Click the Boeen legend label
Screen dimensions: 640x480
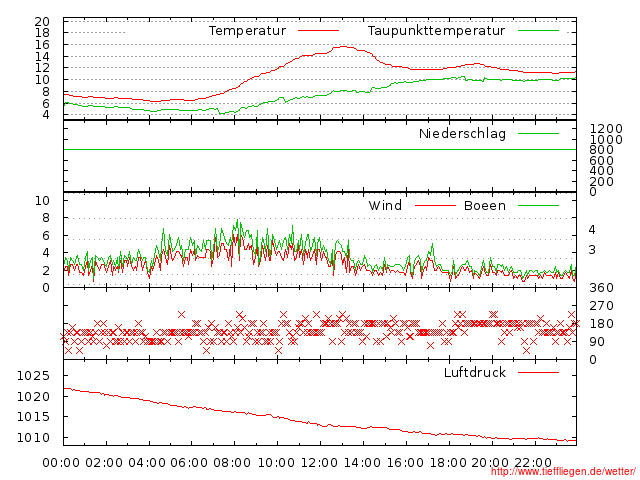(484, 205)
